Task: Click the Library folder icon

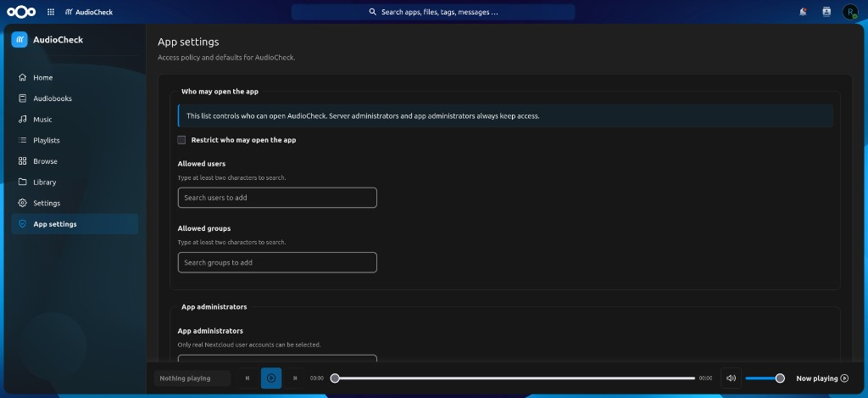Action: point(23,182)
